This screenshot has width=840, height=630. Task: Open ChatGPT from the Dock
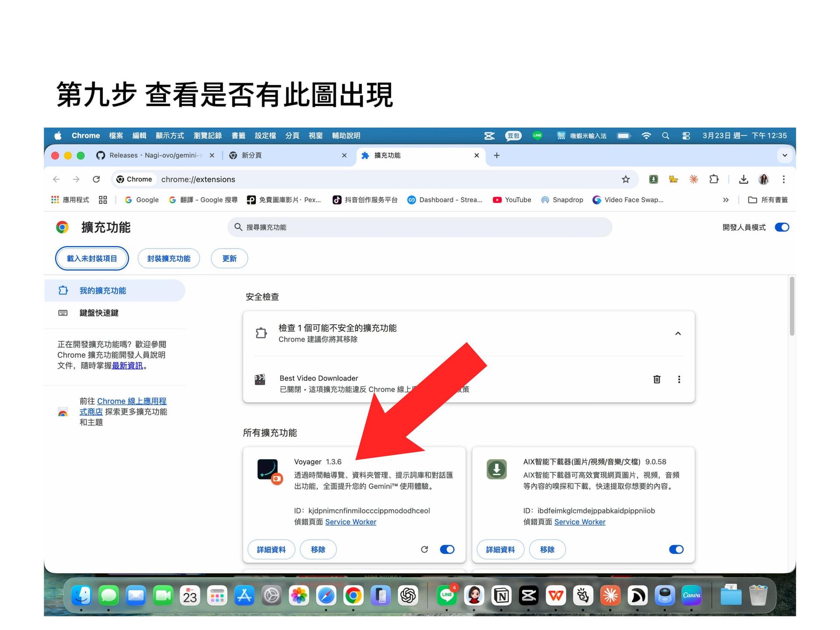pyautogui.click(x=408, y=595)
